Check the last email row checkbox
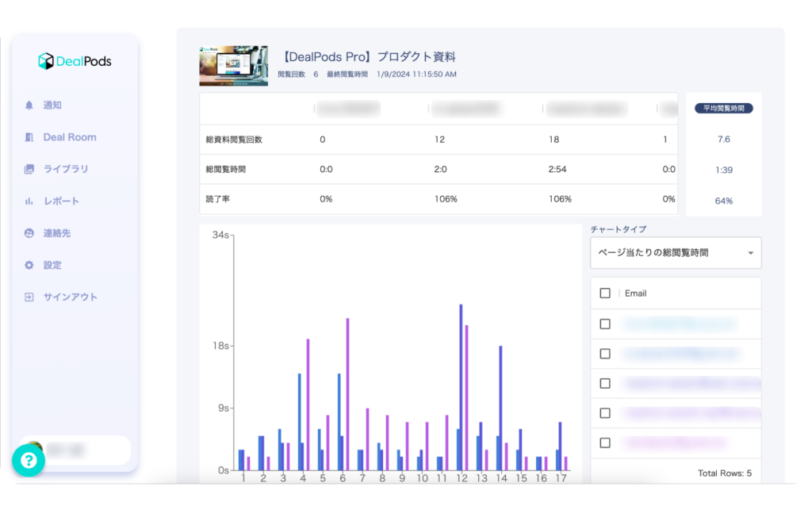The height and width of the screenshot is (506, 812). [x=605, y=443]
